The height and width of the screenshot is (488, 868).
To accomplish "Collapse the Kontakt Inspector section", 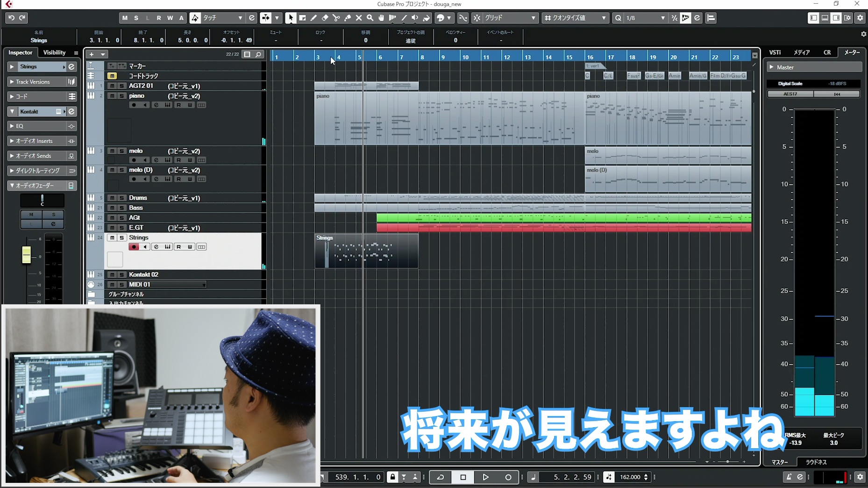I will (x=12, y=112).
